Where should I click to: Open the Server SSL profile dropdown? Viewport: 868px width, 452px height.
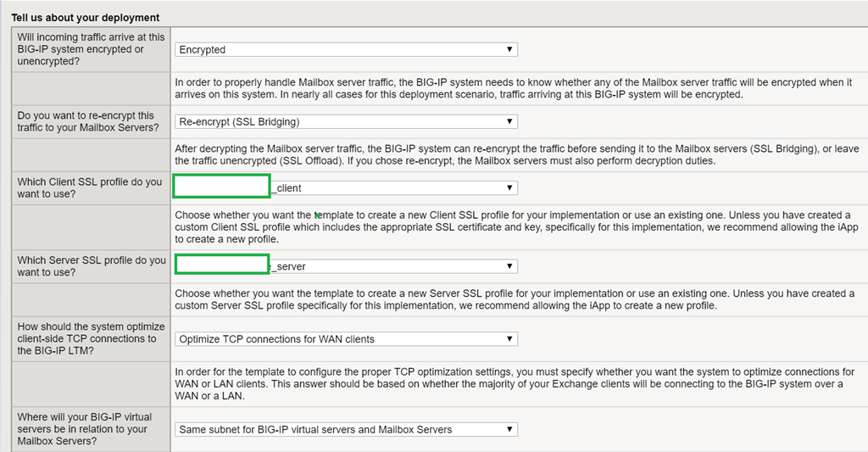[347, 266]
